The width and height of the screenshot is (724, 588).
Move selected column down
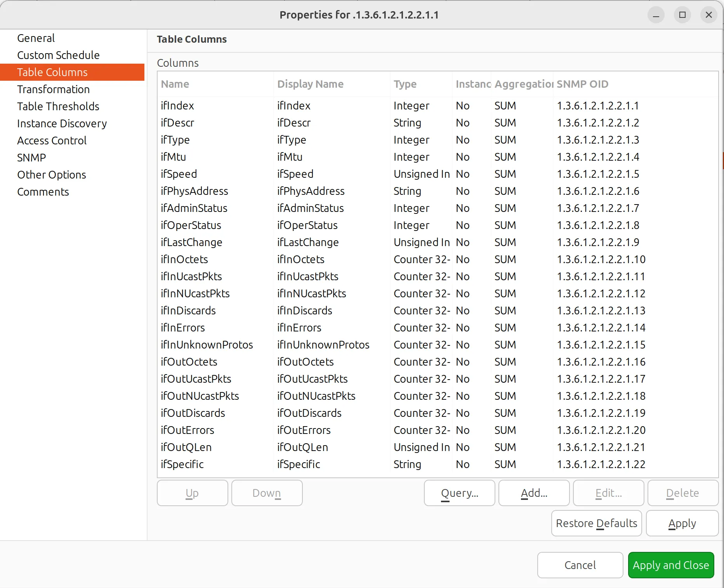(266, 493)
